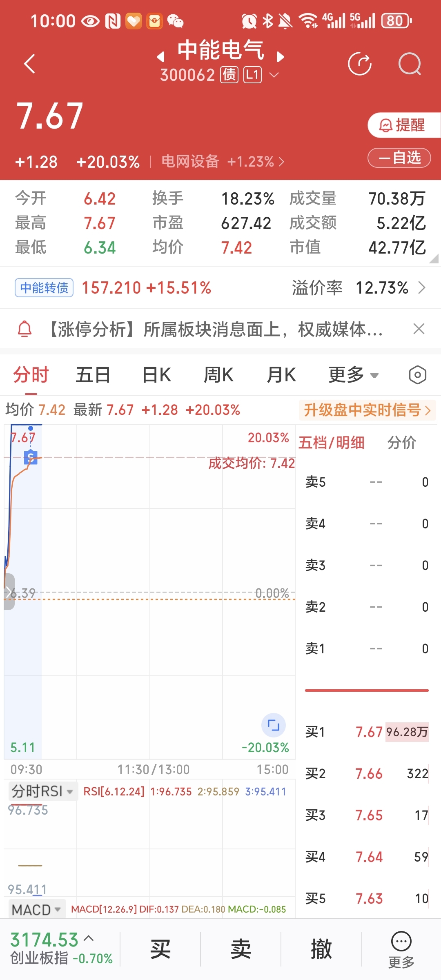Viewport: 441px width, 980px height.
Task: Tap the 买 buy button
Action: coord(160,949)
